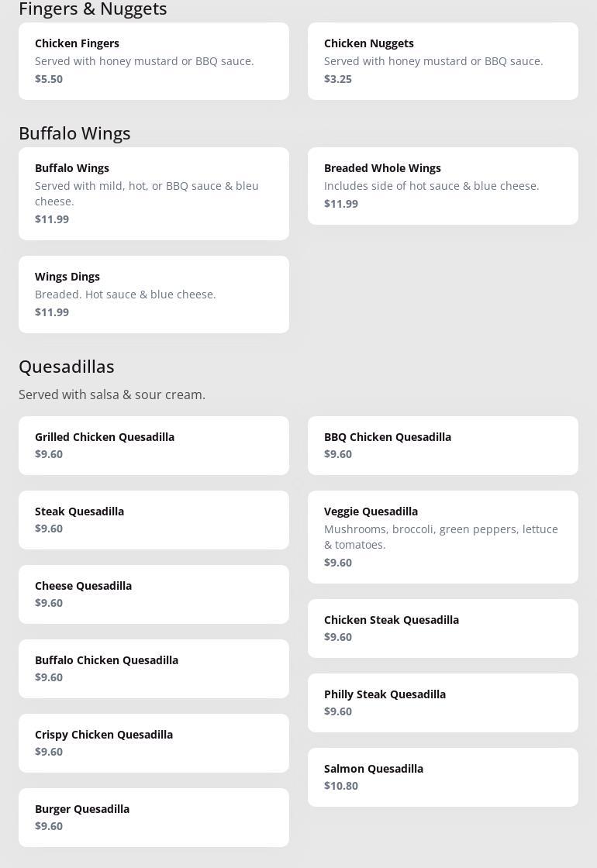Add Grilled Chicken Quesadilla
597x868 pixels.
point(154,446)
